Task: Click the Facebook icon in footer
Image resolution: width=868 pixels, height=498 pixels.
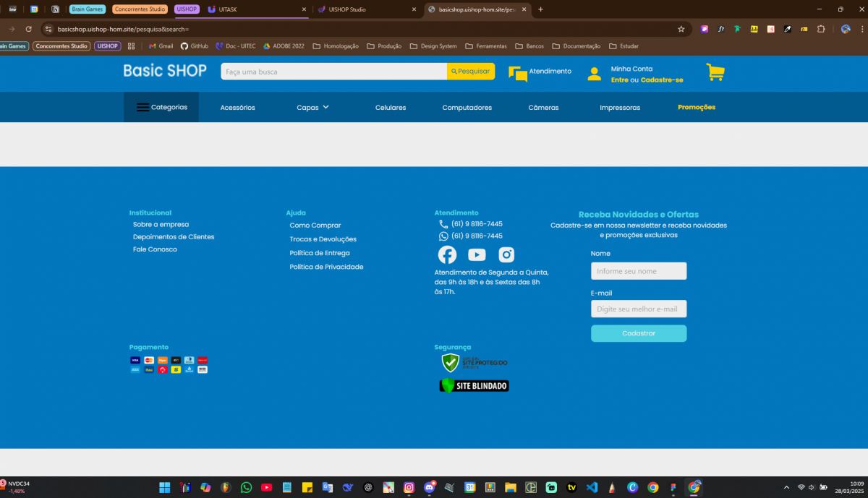Action: [447, 254]
